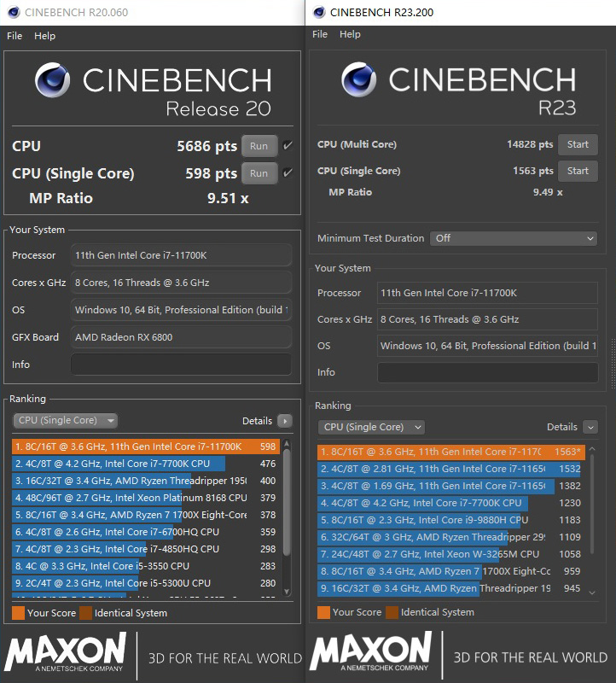Click the R20 Cores x GHz field
The image size is (616, 683).
click(181, 283)
